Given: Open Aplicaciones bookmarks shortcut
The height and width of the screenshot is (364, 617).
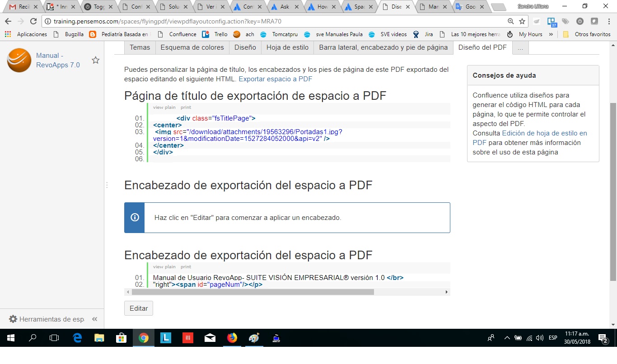Looking at the screenshot, I should coord(26,34).
